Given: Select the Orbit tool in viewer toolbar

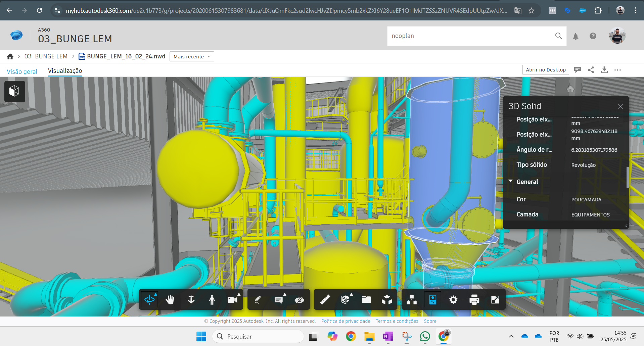Looking at the screenshot, I should pos(149,299).
